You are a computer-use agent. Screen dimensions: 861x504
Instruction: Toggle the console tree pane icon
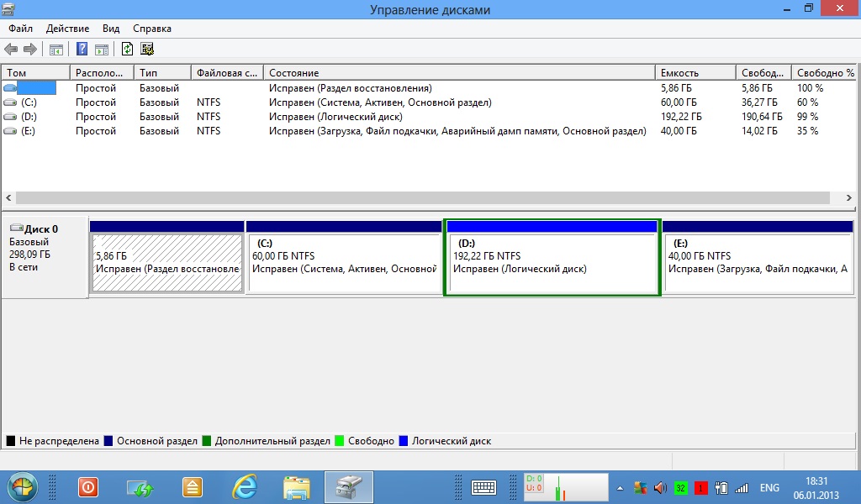(56, 50)
